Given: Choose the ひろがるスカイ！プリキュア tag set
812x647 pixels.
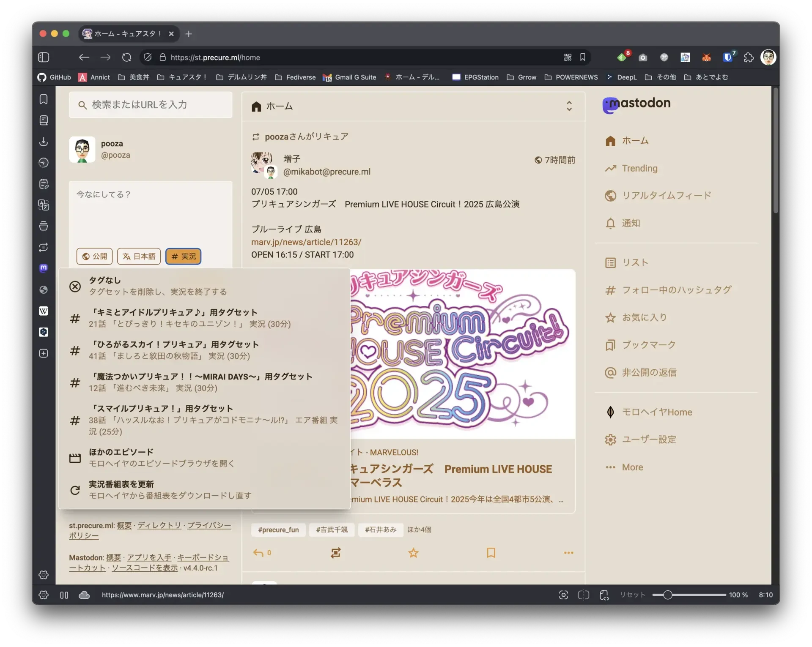Looking at the screenshot, I should point(205,350).
